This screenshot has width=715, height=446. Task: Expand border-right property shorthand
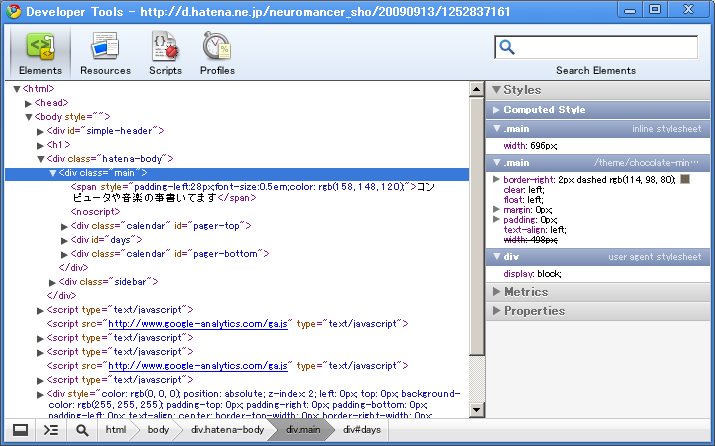click(497, 179)
